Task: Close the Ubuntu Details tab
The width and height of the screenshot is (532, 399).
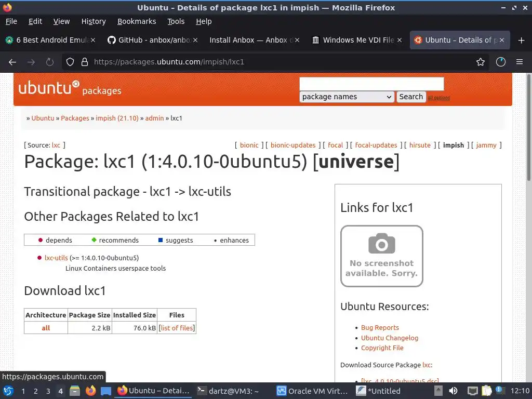Action: pos(502,40)
